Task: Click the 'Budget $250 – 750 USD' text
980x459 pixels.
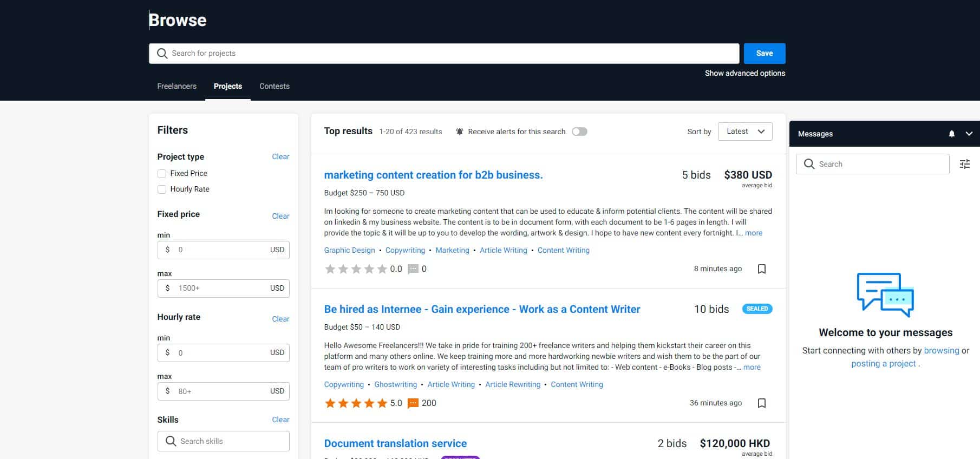Action: tap(364, 193)
